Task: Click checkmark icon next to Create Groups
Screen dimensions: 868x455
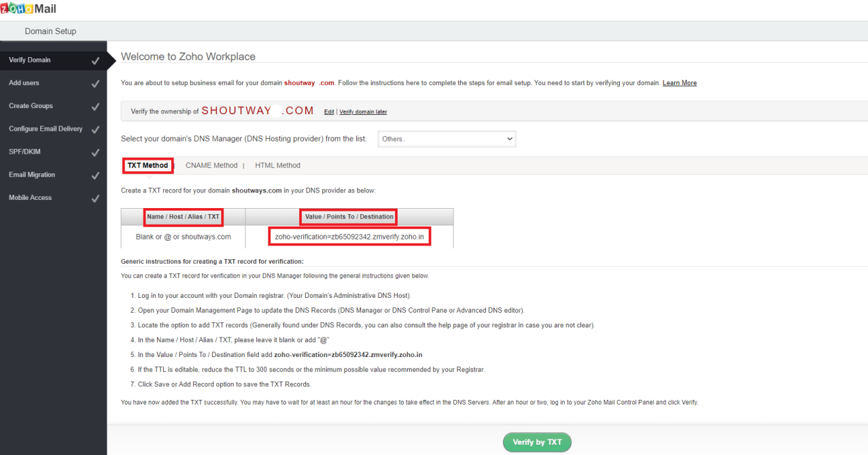Action: coord(95,107)
